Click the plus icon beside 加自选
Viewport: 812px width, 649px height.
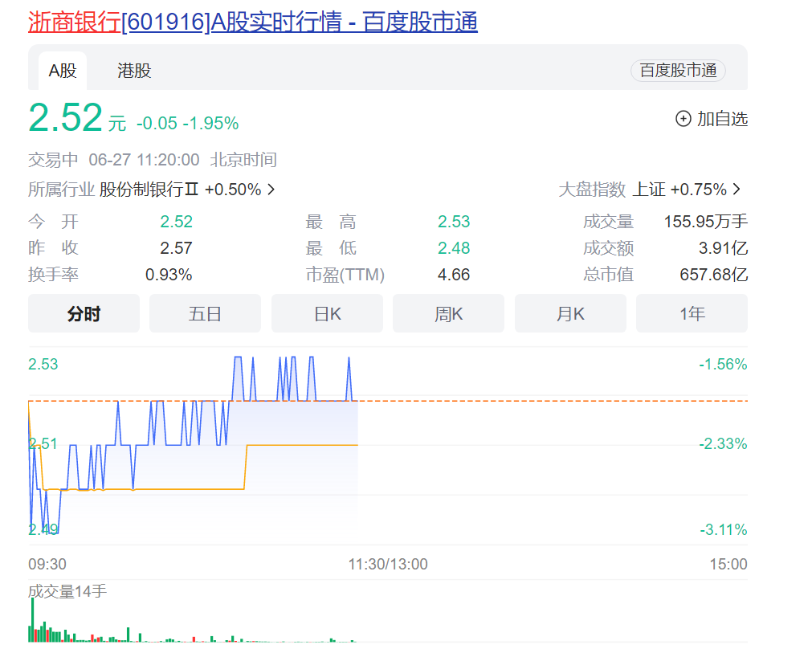click(683, 119)
